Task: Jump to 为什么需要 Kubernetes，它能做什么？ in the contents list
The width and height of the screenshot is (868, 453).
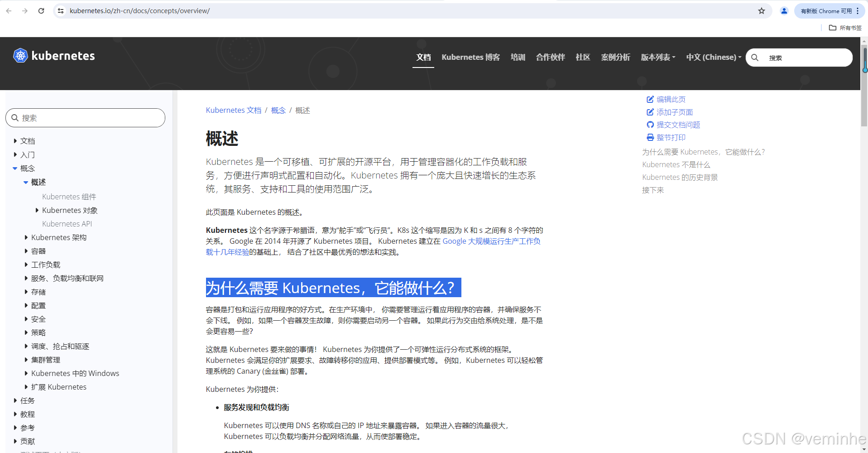Action: click(x=704, y=152)
